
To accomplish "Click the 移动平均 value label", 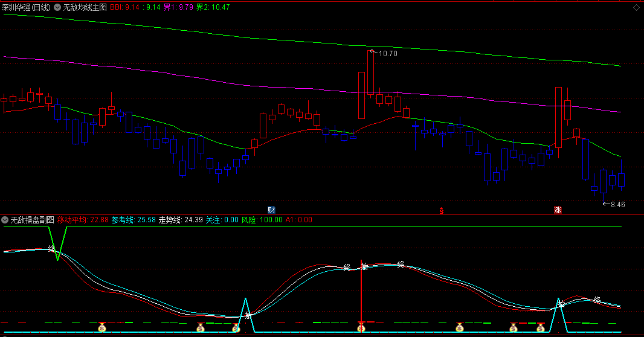I will [83, 220].
